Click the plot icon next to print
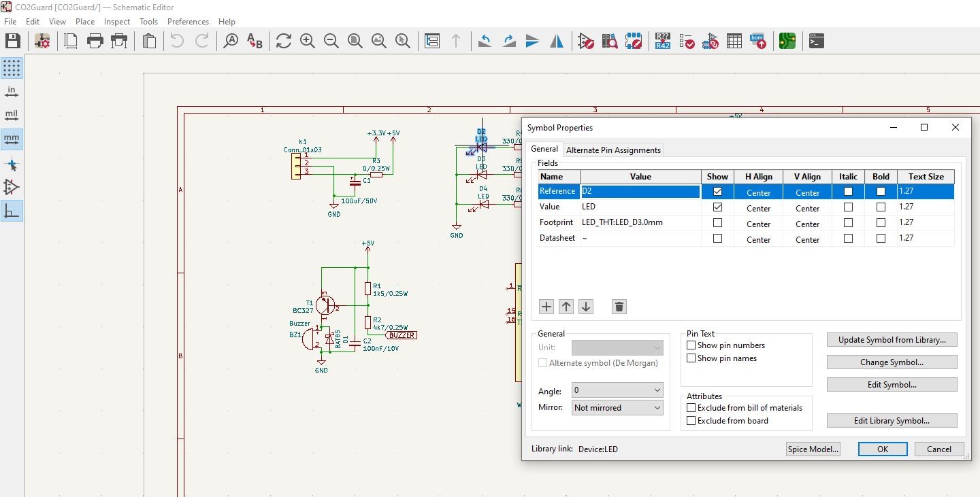This screenshot has height=497, width=980. pos(119,41)
